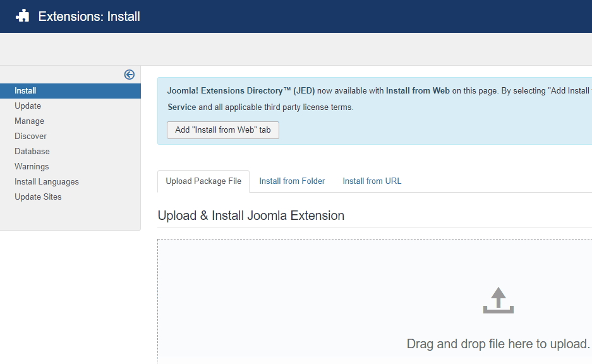
Task: Collapse the sidebar using the circular arrow icon
Action: (x=129, y=75)
